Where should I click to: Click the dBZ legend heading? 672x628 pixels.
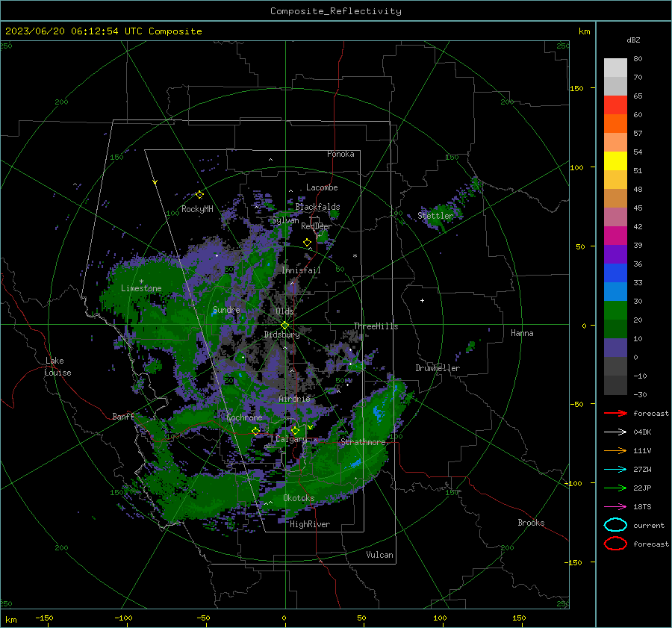point(633,40)
